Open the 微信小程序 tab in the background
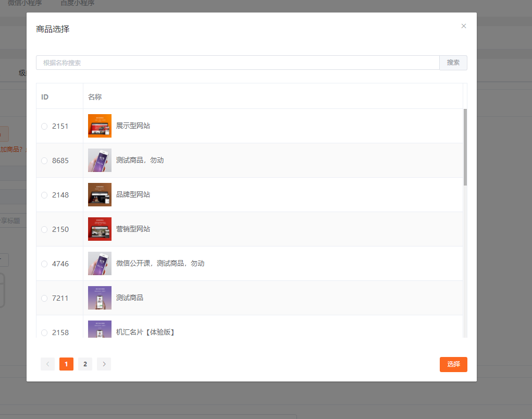532x419 pixels. click(25, 3)
